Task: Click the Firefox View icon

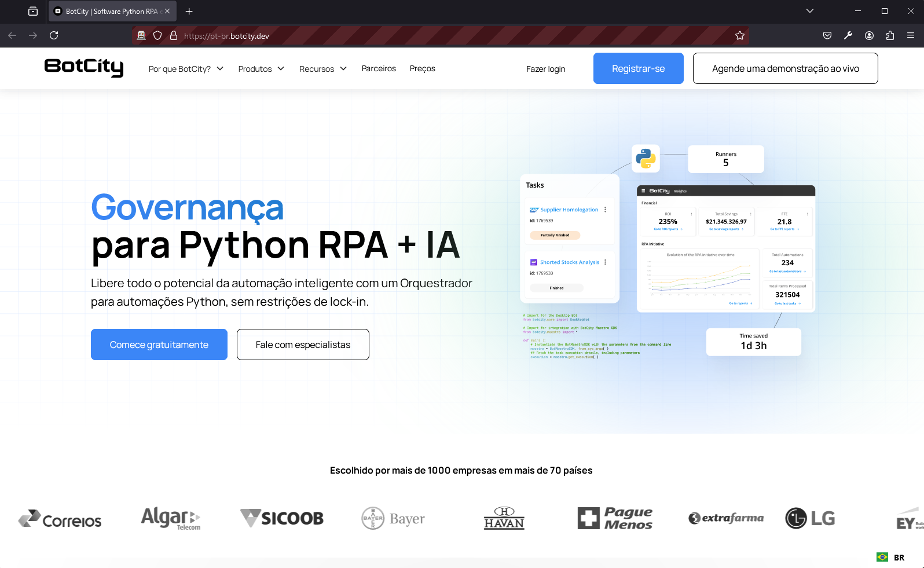Action: (33, 11)
